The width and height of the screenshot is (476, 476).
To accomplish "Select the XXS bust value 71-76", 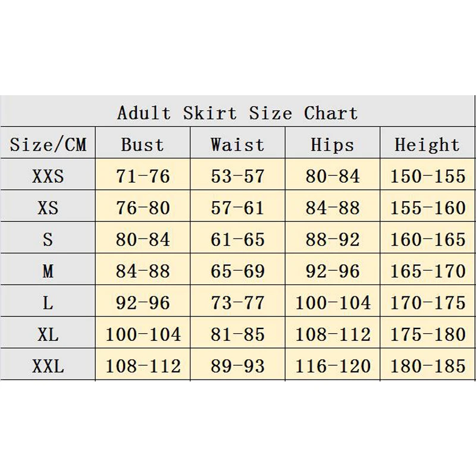I will tap(143, 176).
